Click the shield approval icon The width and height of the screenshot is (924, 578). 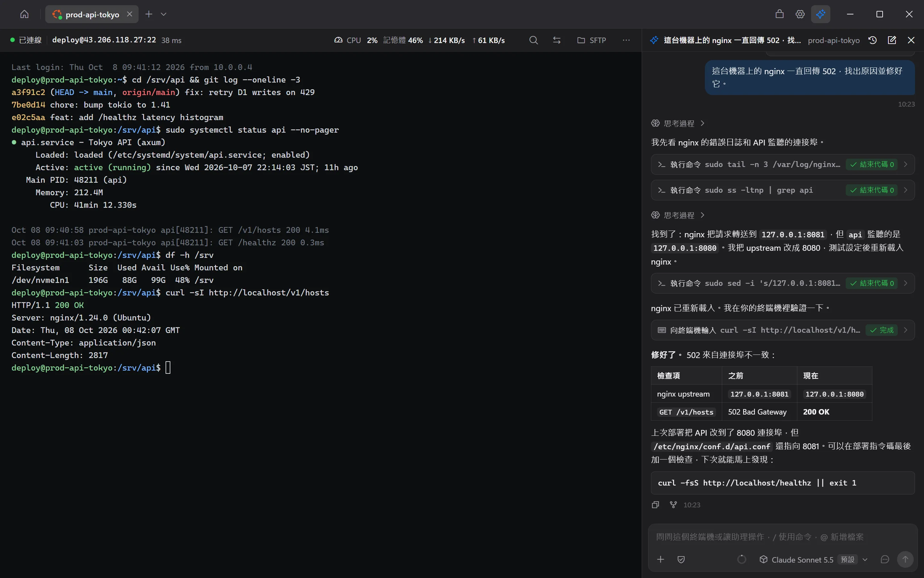pos(681,559)
